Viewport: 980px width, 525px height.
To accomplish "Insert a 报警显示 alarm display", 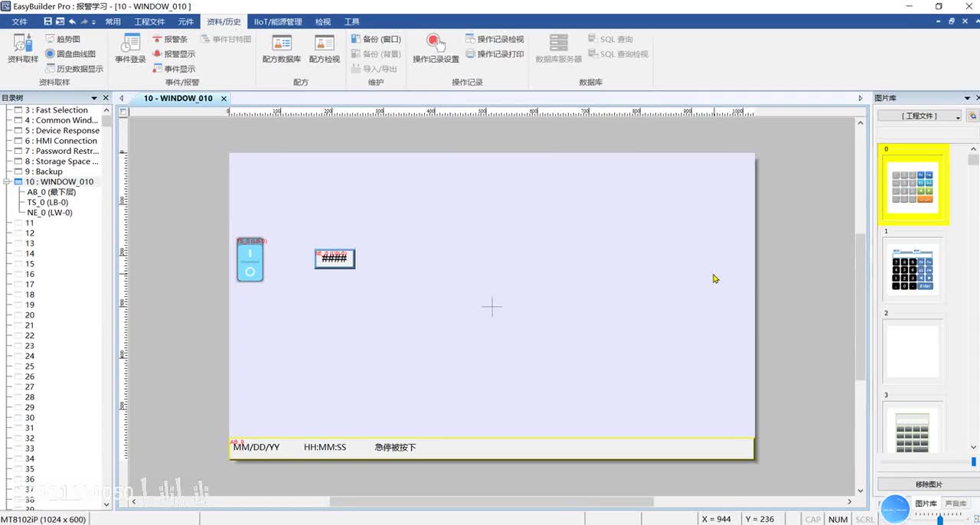I will [x=174, y=54].
